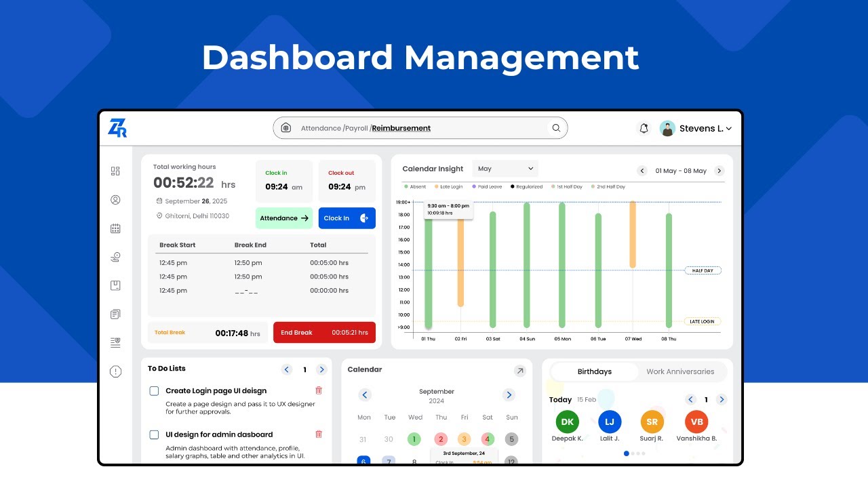
Task: Go to next month in Calendar
Action: point(509,395)
